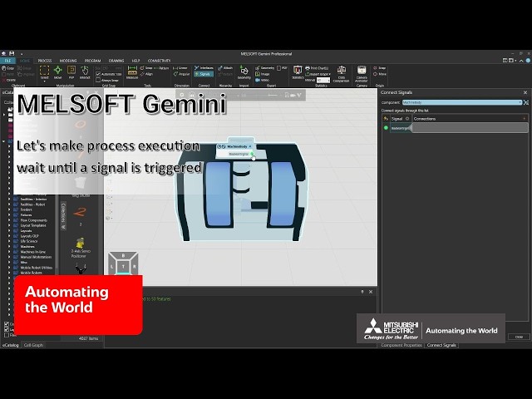The height and width of the screenshot is (399, 532).
Task: Click Print Charts in Statistics group
Action: pyautogui.click(x=317, y=68)
